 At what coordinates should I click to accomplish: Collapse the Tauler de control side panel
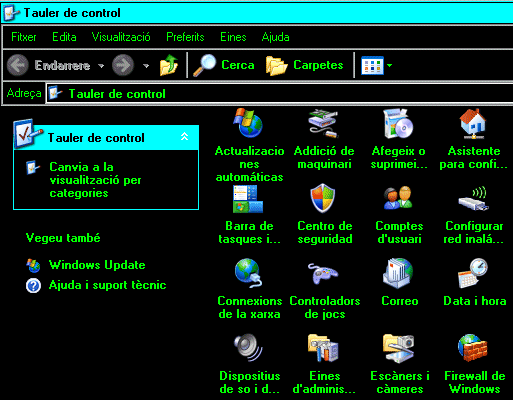tap(184, 136)
